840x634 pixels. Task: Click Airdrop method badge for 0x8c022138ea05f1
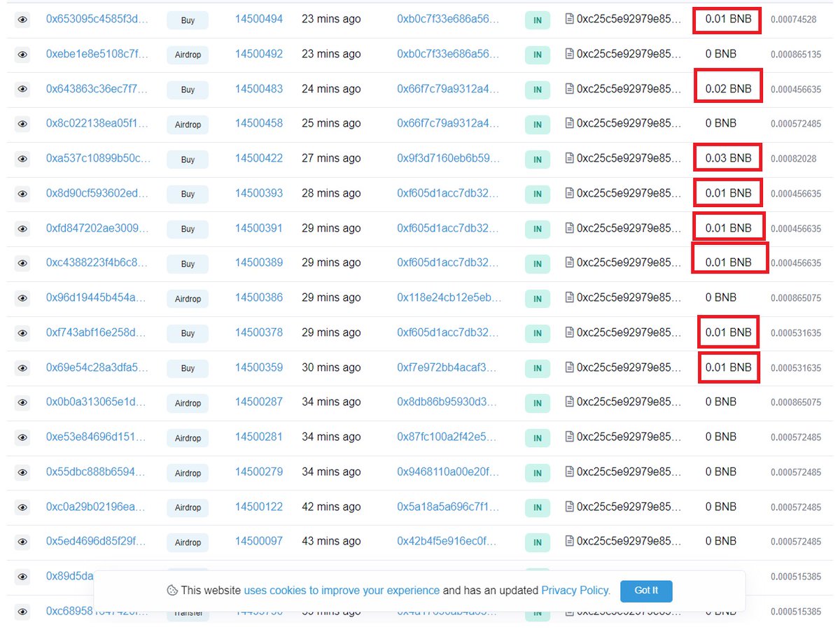click(188, 125)
